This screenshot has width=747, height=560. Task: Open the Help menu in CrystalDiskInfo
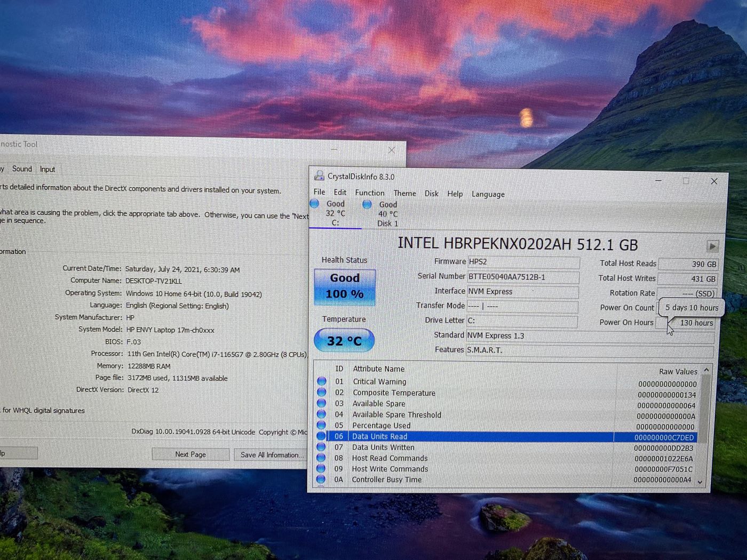pos(455,194)
